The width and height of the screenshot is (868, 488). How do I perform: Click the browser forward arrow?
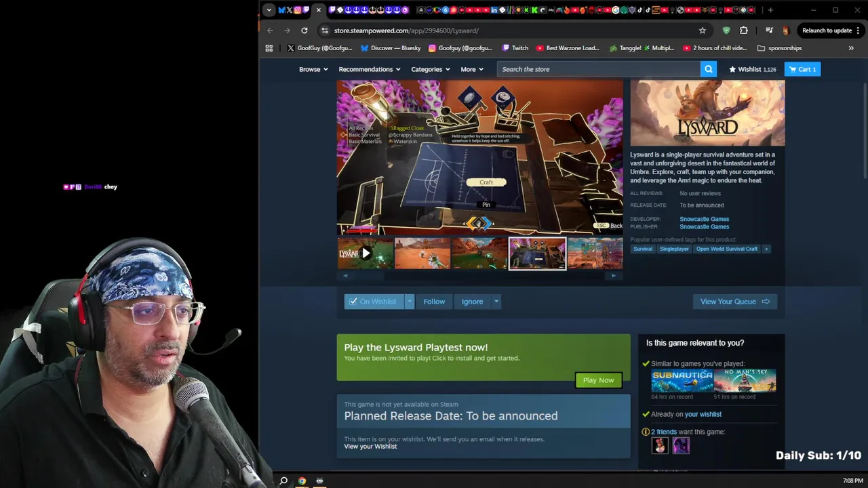pyautogui.click(x=287, y=30)
